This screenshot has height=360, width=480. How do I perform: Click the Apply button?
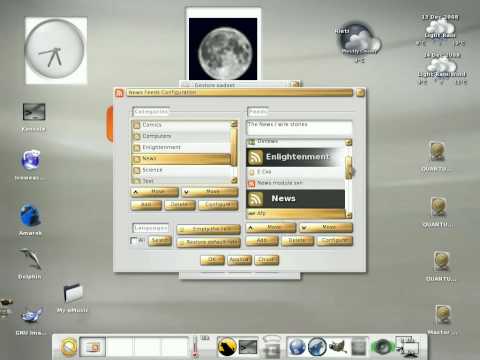[x=239, y=260]
